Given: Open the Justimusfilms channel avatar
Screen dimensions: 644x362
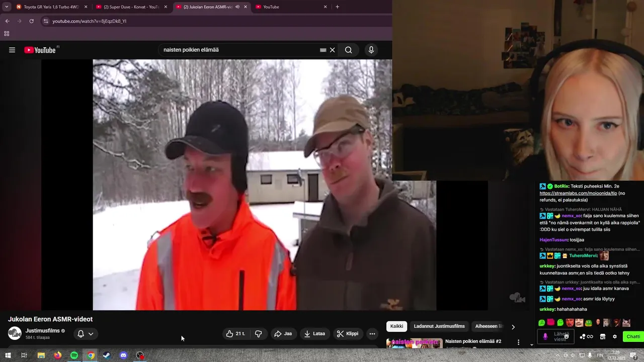Looking at the screenshot, I should [15, 333].
